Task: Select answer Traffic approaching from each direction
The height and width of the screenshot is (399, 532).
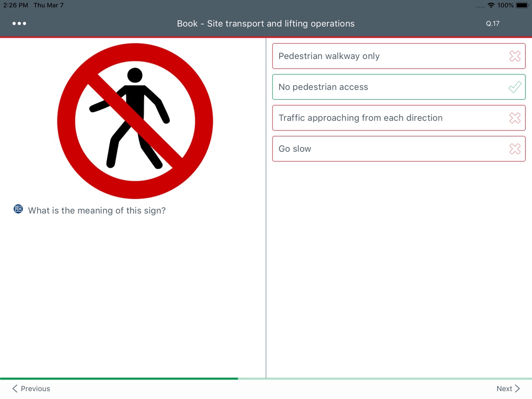Action: tap(399, 118)
